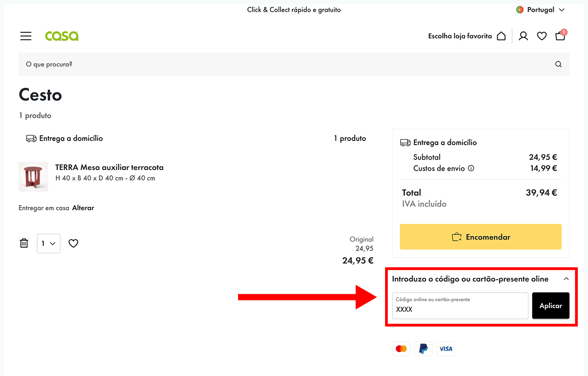The height and width of the screenshot is (376, 588).
Task: Click the Encomendar button
Action: tap(481, 237)
